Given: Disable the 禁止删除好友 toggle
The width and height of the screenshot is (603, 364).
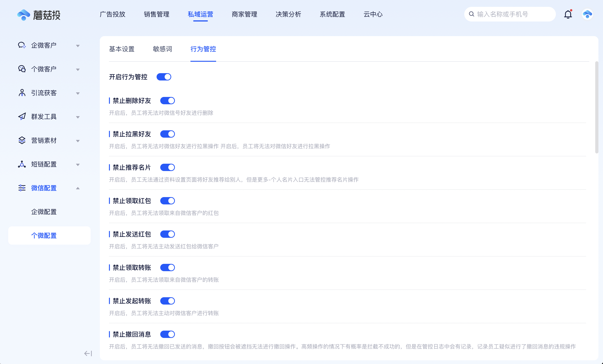Looking at the screenshot, I should tap(167, 101).
